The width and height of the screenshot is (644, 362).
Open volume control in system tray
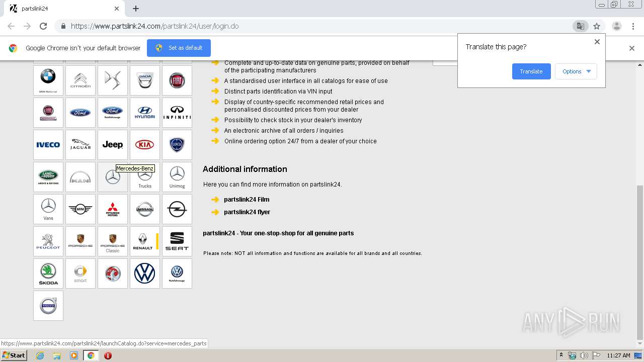pos(584,355)
